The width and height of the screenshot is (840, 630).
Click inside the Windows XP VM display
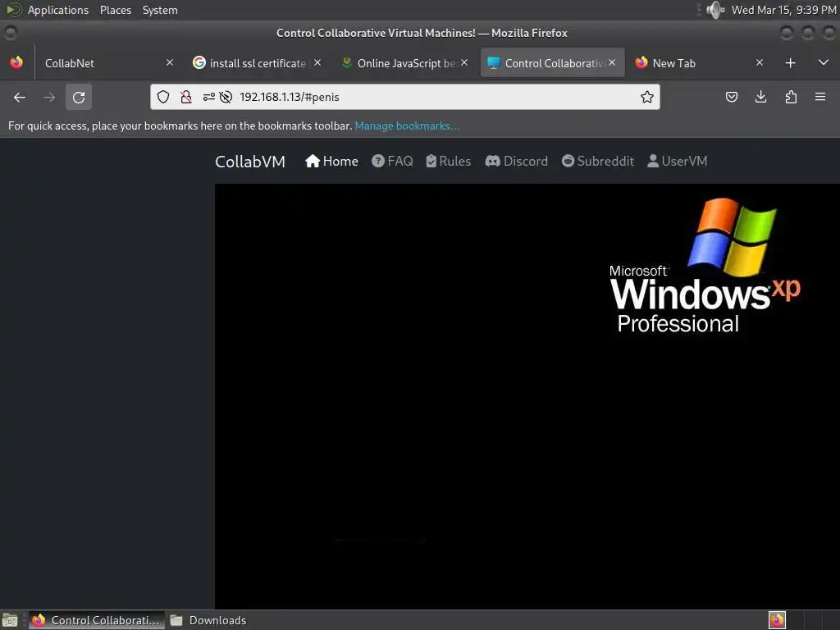click(527, 396)
